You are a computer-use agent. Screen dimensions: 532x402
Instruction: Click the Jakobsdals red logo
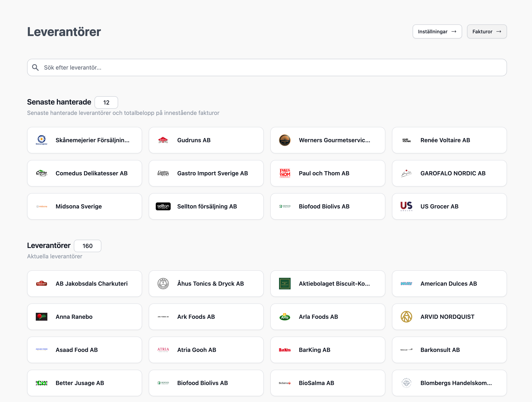click(42, 284)
